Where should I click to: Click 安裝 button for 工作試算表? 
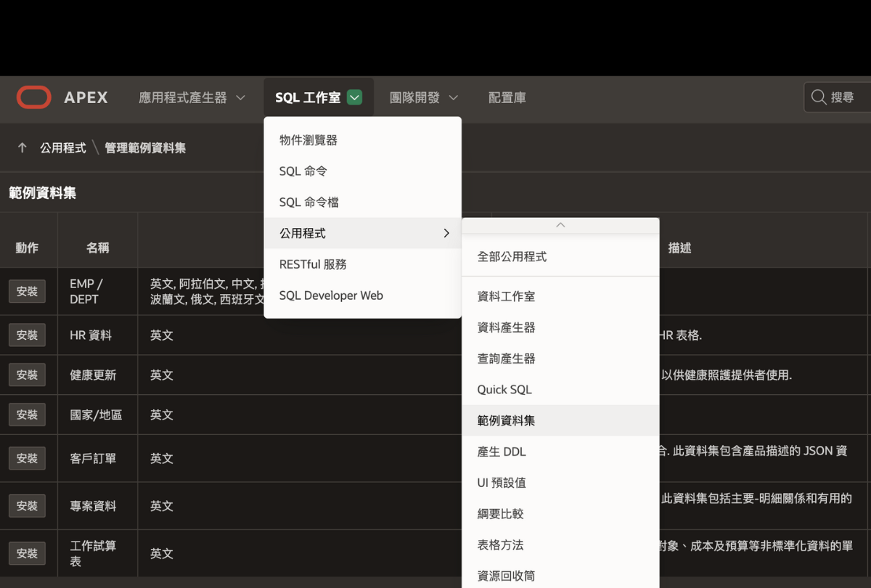pos(28,553)
